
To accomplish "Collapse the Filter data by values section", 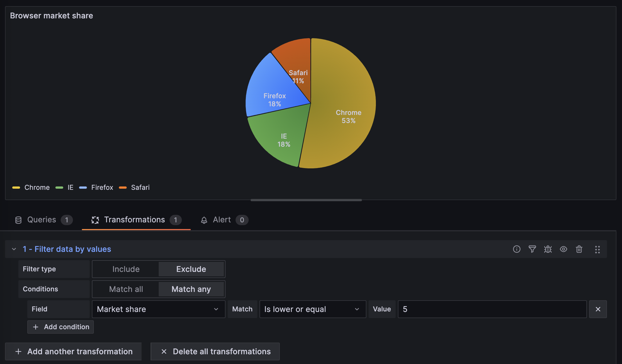I will [14, 249].
